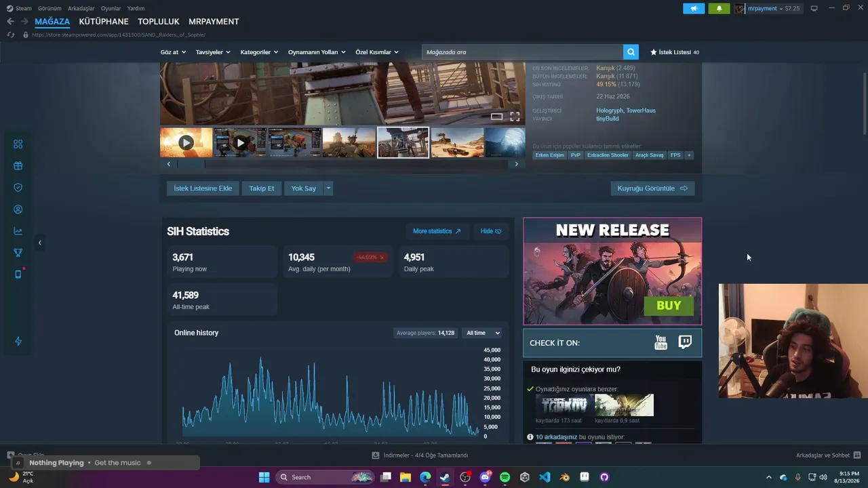The width and height of the screenshot is (868, 488).
Task: Show hidden system tray icons
Action: click(x=768, y=477)
